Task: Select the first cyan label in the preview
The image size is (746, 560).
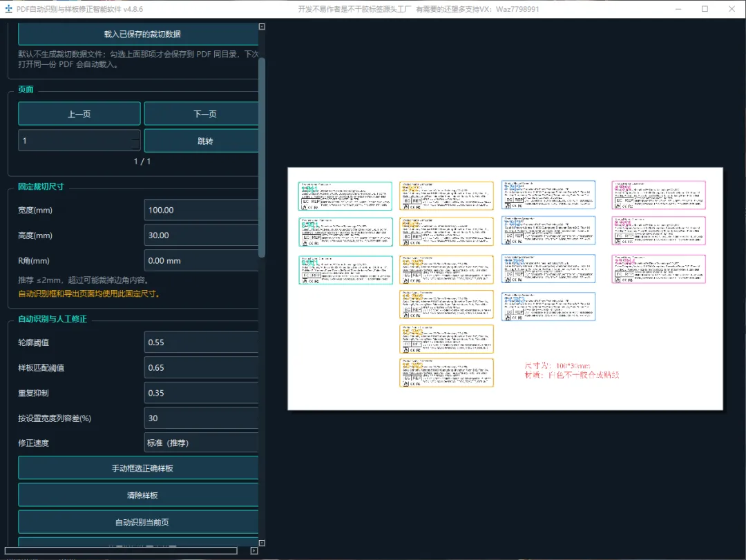Action: point(345,196)
